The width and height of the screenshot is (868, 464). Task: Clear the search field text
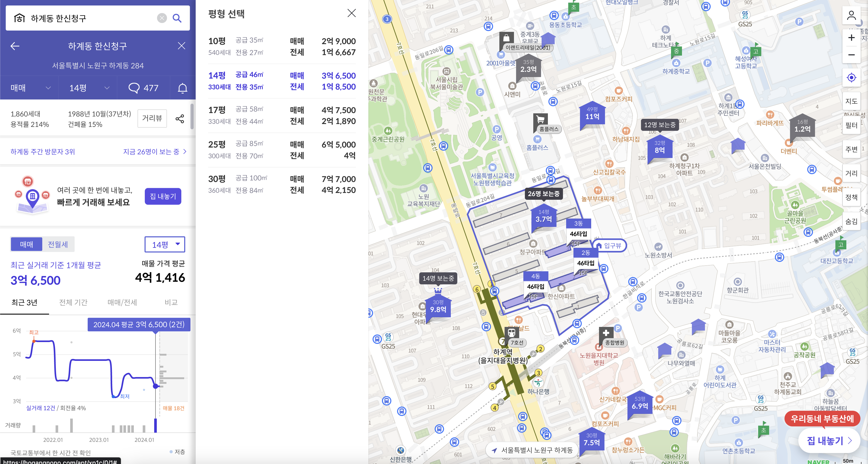click(162, 18)
